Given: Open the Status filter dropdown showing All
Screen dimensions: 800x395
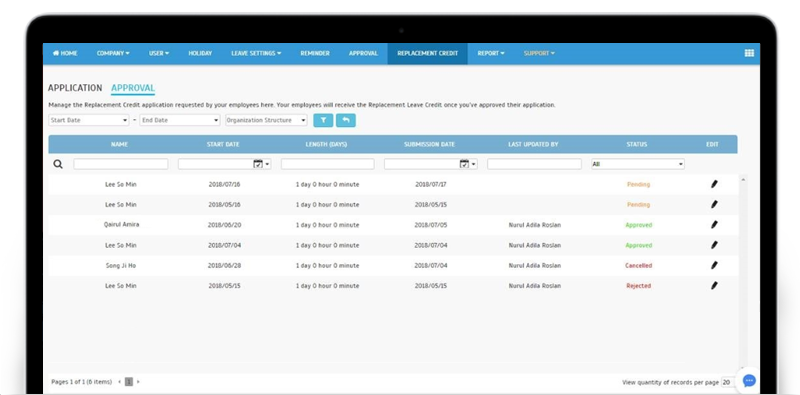Looking at the screenshot, I should 638,164.
